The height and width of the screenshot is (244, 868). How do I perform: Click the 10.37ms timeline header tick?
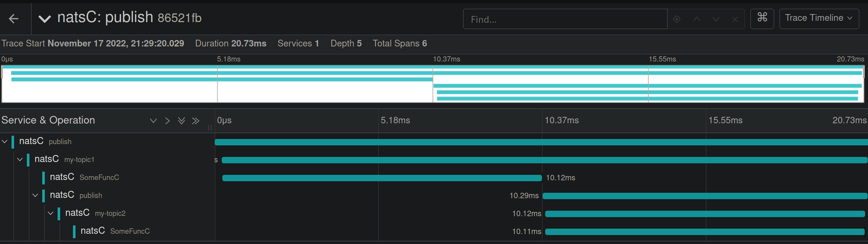pyautogui.click(x=562, y=120)
